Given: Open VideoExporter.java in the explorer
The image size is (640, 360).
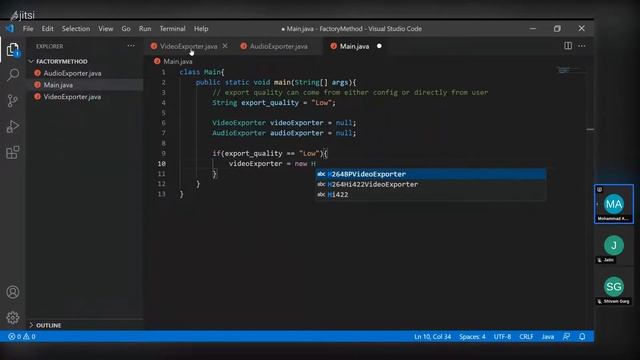Looking at the screenshot, I should pyautogui.click(x=72, y=97).
